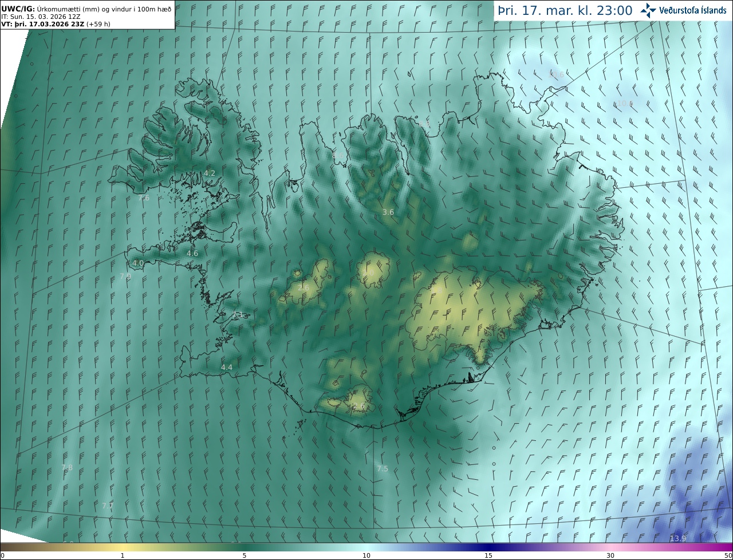Click the 10 tick on the color scale
The image size is (733, 560).
click(x=366, y=555)
